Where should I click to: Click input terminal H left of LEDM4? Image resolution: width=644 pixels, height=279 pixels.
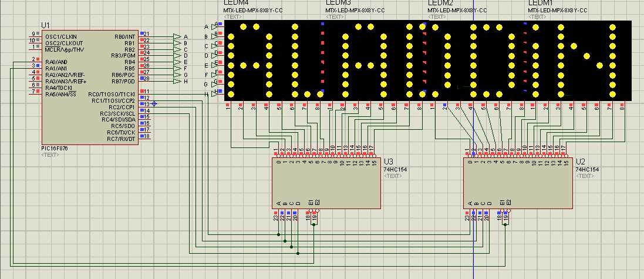[x=214, y=93]
